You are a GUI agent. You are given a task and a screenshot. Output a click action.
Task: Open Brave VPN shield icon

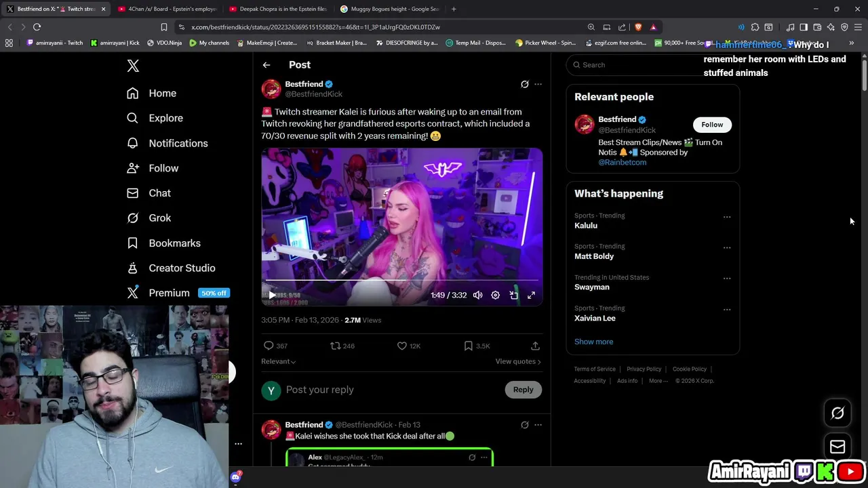click(x=844, y=27)
